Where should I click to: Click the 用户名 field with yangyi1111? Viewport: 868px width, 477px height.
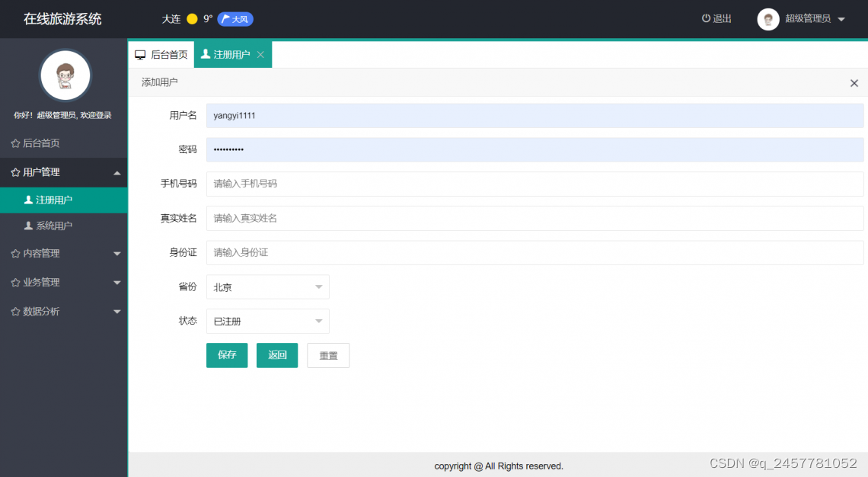(x=535, y=116)
